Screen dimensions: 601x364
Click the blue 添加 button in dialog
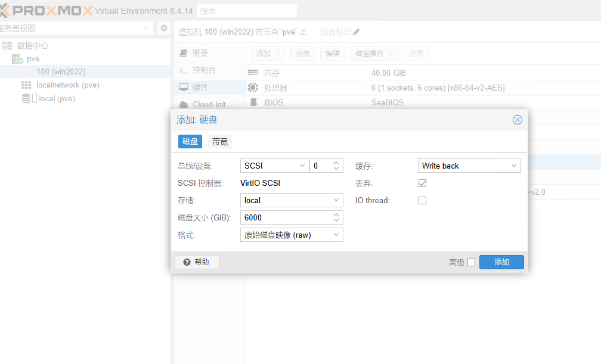click(501, 262)
